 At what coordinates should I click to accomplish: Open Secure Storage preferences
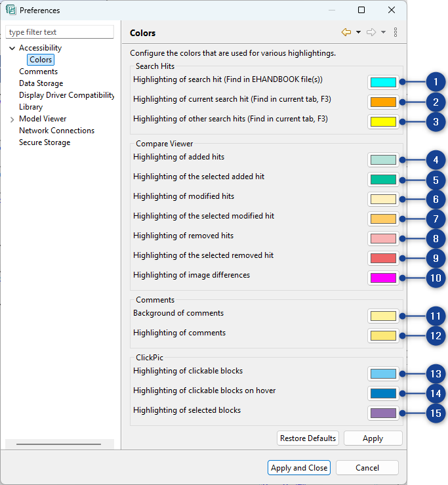pyautogui.click(x=45, y=142)
